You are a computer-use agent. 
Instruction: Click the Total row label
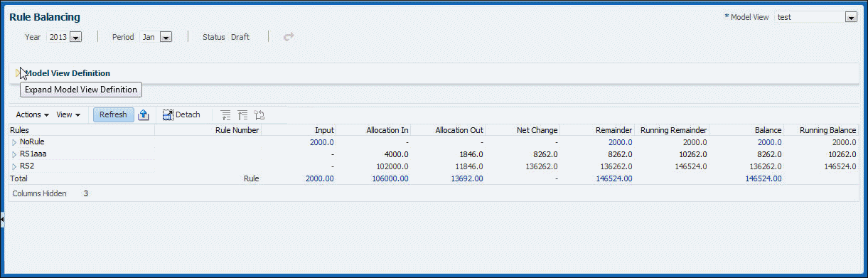click(18, 178)
